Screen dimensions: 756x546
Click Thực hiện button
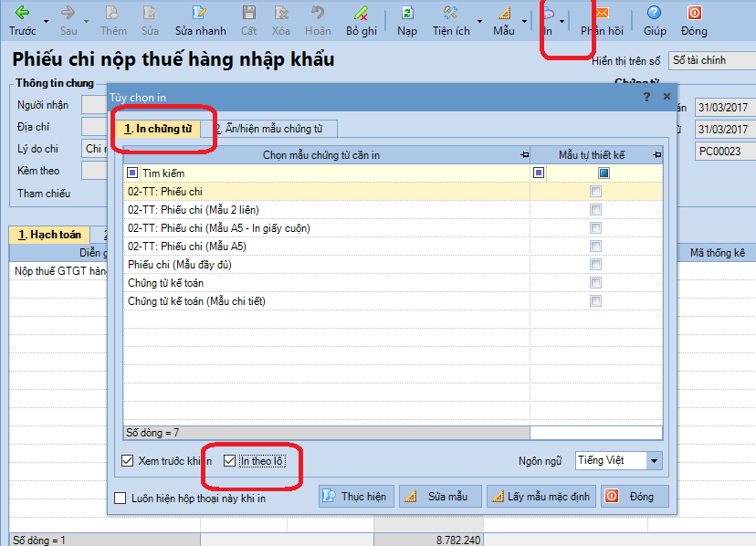point(356,497)
